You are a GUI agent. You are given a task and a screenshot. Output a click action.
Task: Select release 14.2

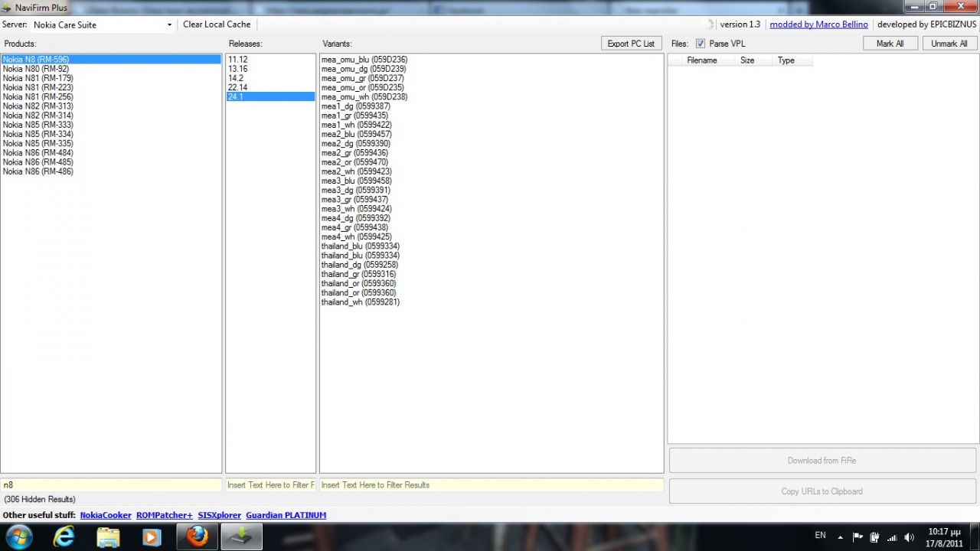(x=270, y=78)
